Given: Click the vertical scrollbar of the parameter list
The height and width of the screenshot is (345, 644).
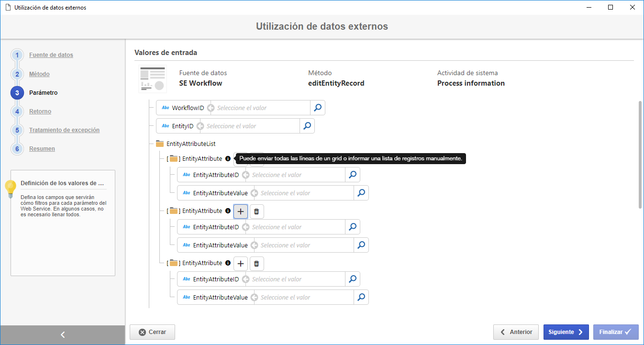Looking at the screenshot, I should click(641, 155).
